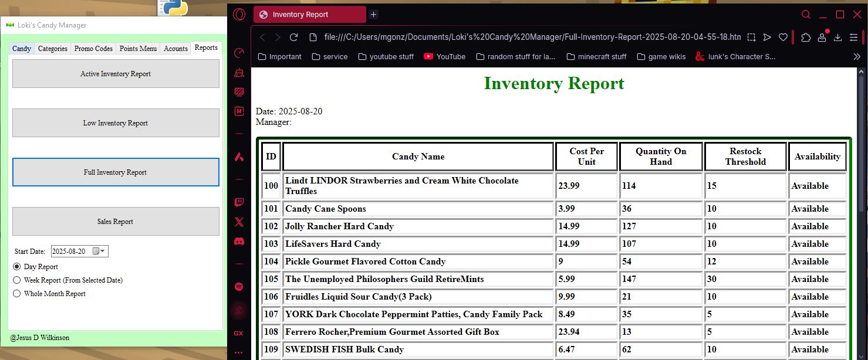Click the browser address bar URL

(532, 37)
